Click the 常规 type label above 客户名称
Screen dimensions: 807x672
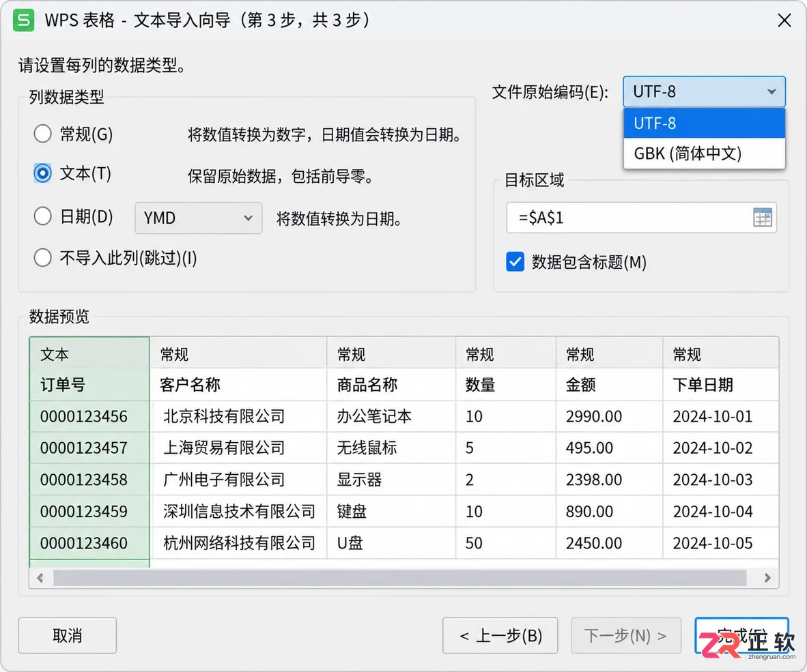[238, 354]
